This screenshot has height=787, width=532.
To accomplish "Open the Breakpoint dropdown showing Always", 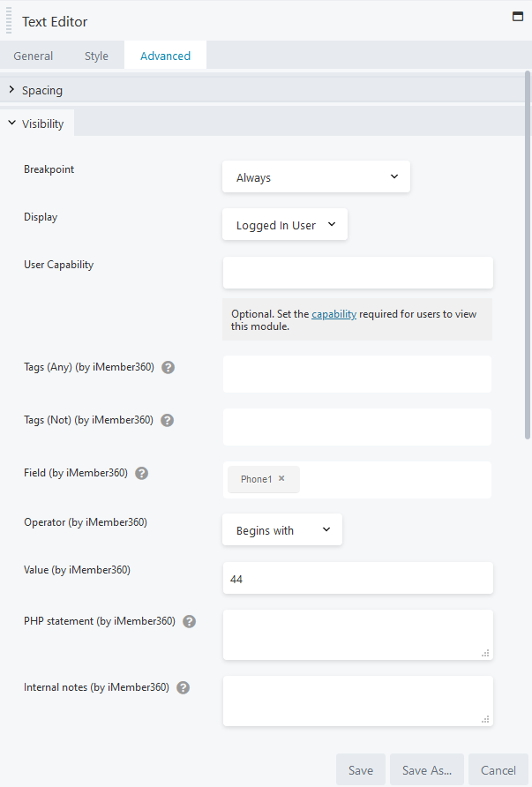I will click(316, 176).
